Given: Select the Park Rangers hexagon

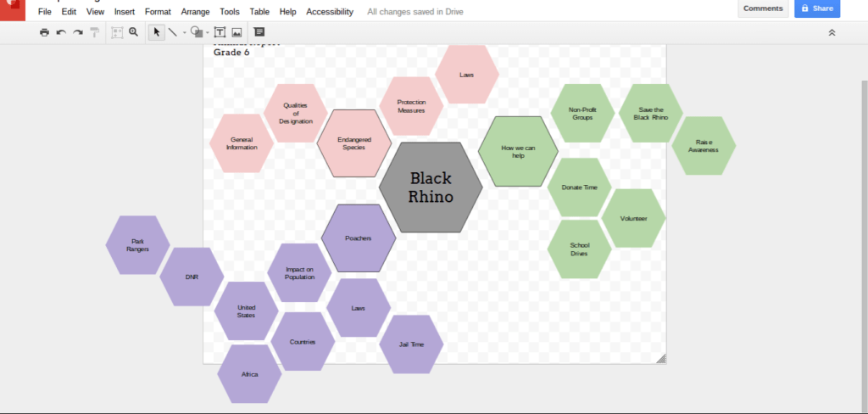Looking at the screenshot, I should [x=138, y=245].
